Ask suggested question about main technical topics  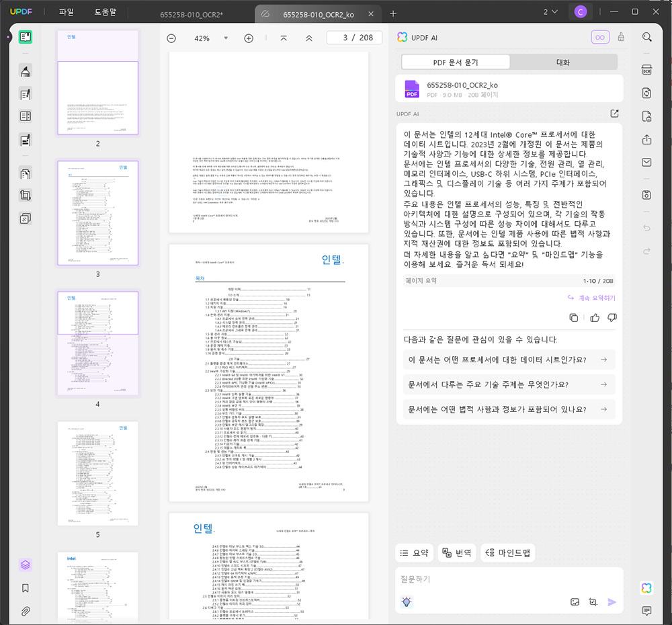[509, 384]
